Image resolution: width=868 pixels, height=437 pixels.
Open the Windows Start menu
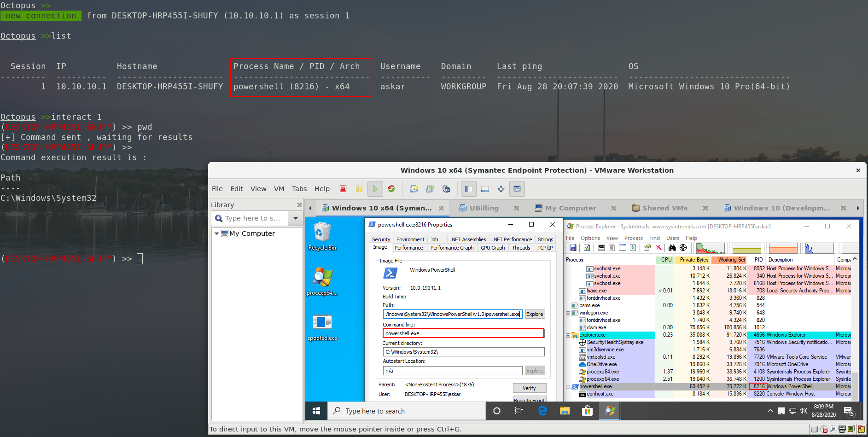pos(316,411)
